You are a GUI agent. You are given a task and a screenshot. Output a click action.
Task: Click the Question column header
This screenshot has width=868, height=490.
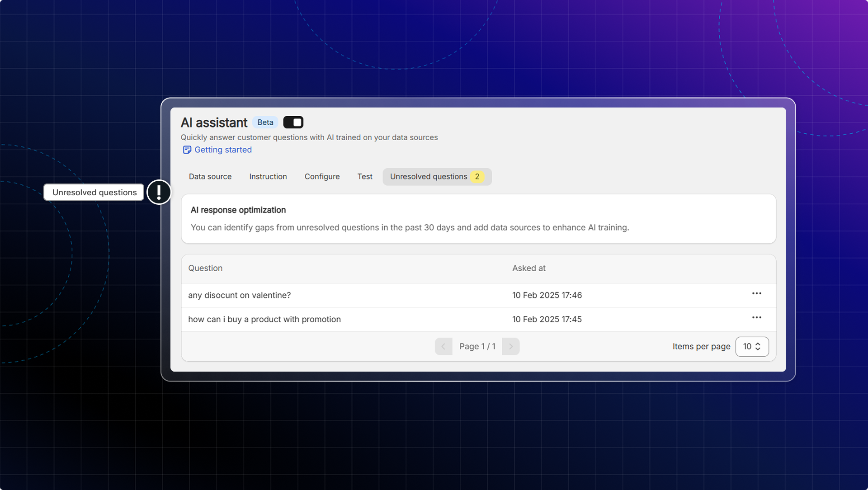pos(205,269)
